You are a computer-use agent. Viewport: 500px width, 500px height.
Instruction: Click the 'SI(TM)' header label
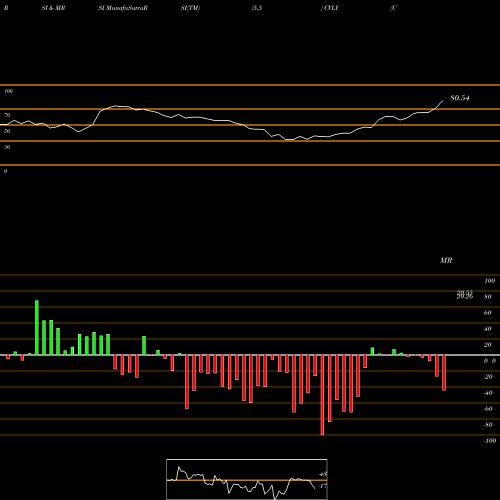[190, 8]
